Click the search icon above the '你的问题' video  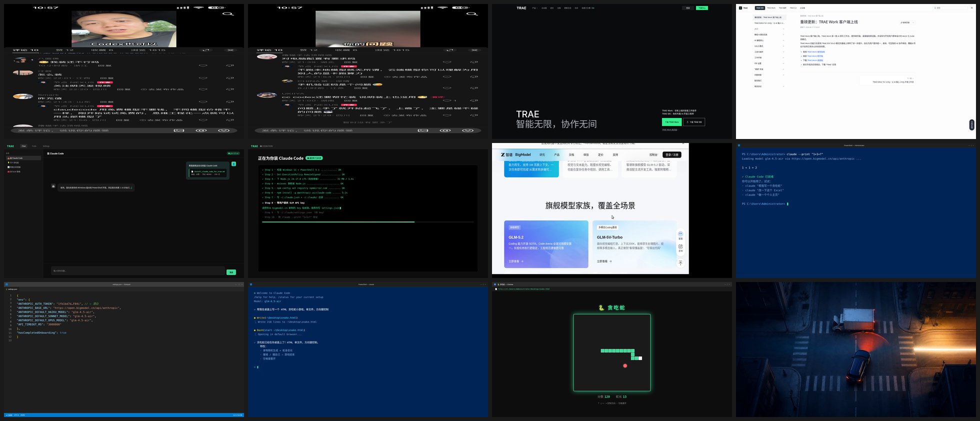tap(472, 14)
